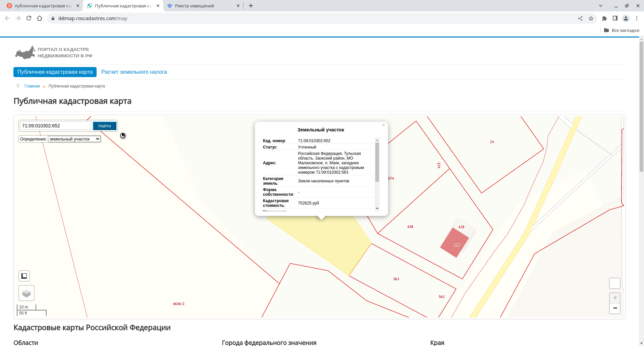
Task: Follow the Главная breadcrumb link
Action: [32, 86]
